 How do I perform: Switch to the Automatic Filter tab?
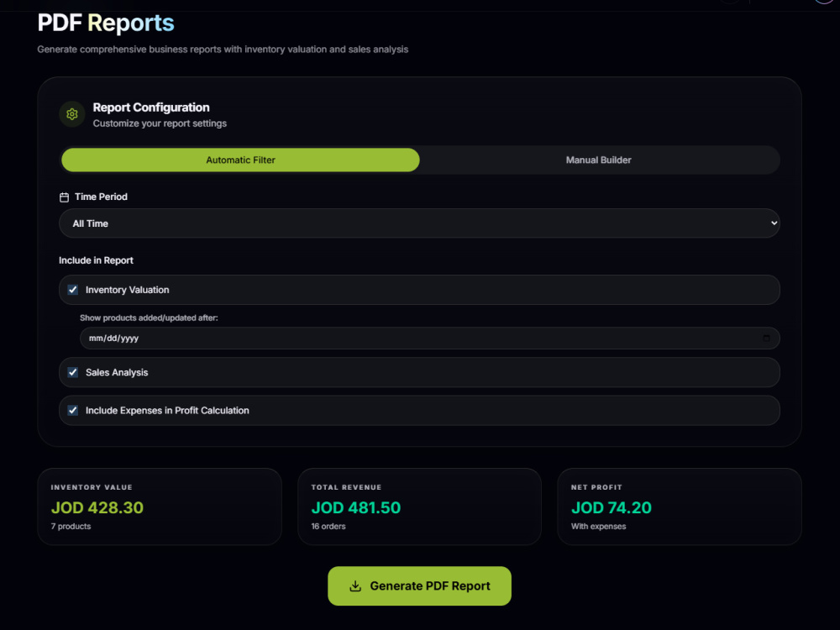240,160
